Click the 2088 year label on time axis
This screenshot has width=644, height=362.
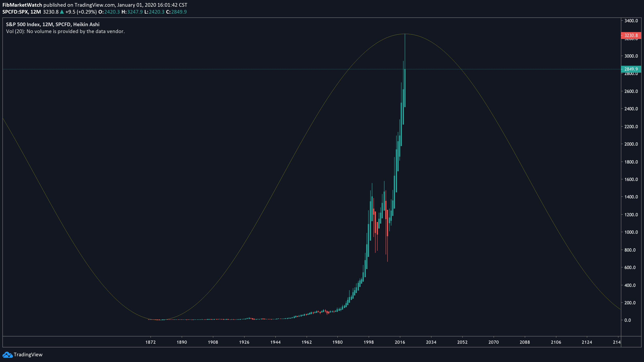point(525,342)
